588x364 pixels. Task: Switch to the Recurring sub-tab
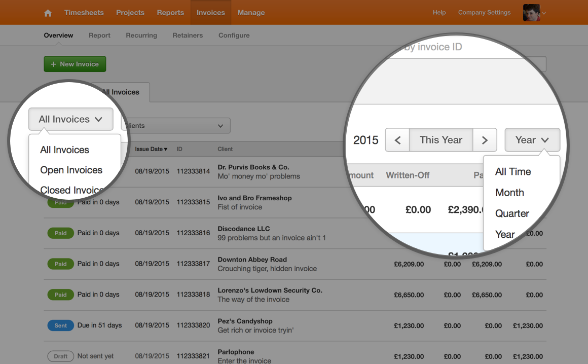pos(141,35)
